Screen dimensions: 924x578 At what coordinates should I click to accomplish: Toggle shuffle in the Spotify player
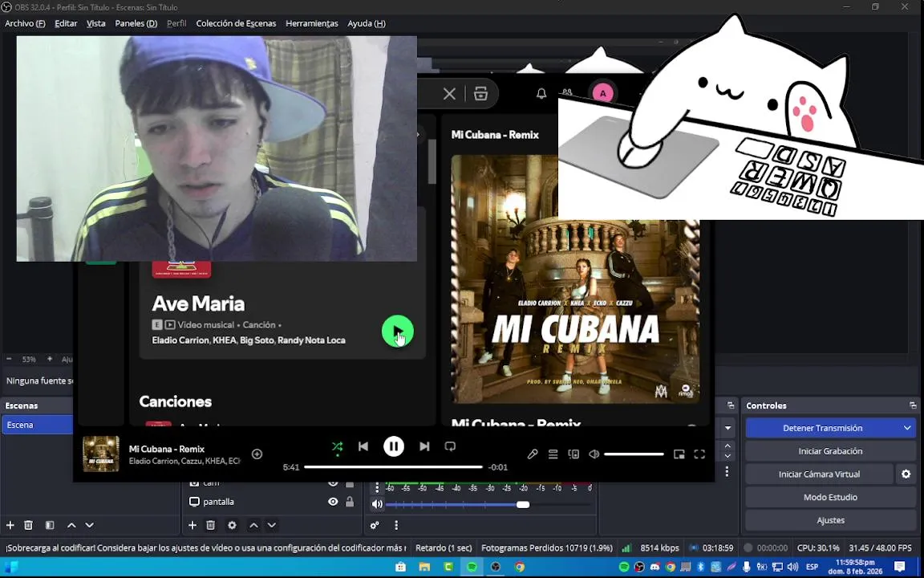point(337,446)
